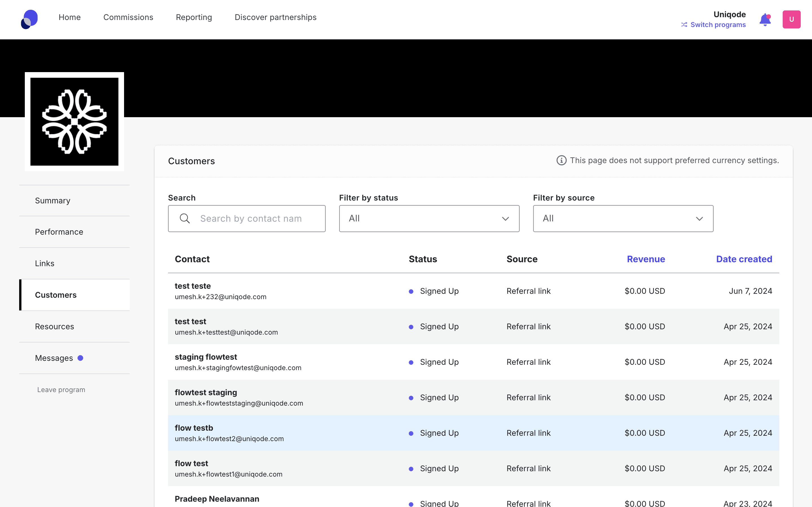Open the Commissions menu item
Viewport: 812px width, 507px height.
(x=128, y=17)
